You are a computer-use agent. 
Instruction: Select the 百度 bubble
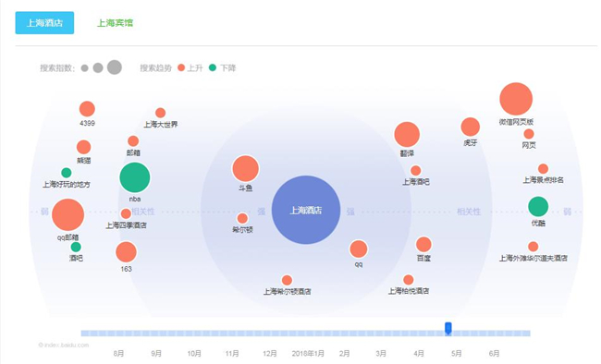pos(423,245)
